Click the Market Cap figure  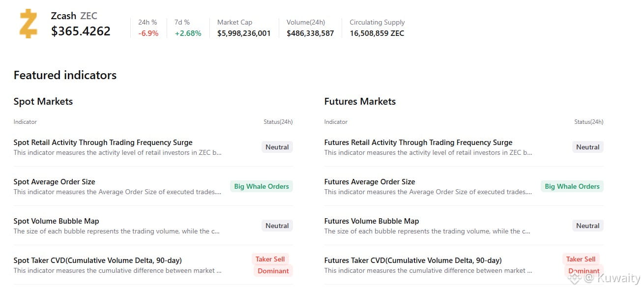[244, 33]
